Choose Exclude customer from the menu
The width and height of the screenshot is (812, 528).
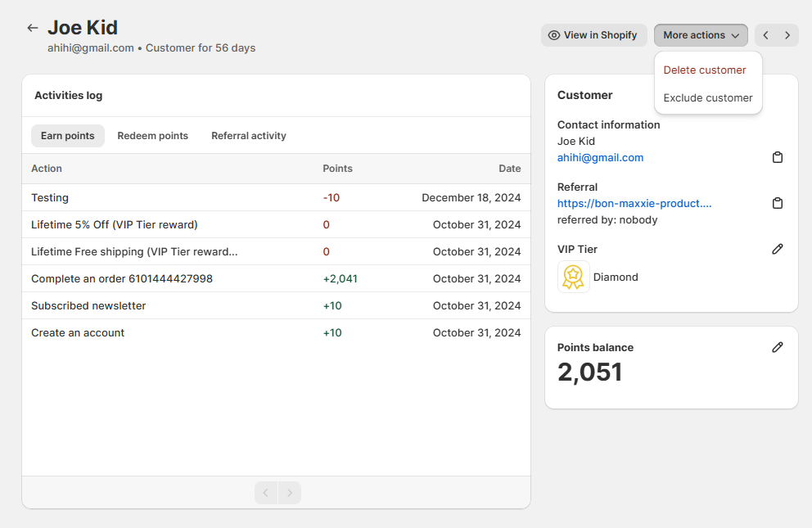click(707, 97)
